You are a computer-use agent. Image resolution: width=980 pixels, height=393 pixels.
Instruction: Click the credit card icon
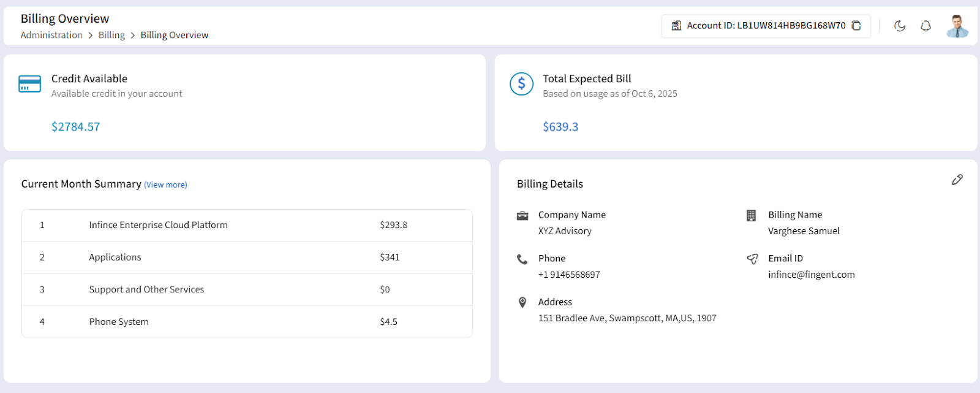pos(29,84)
